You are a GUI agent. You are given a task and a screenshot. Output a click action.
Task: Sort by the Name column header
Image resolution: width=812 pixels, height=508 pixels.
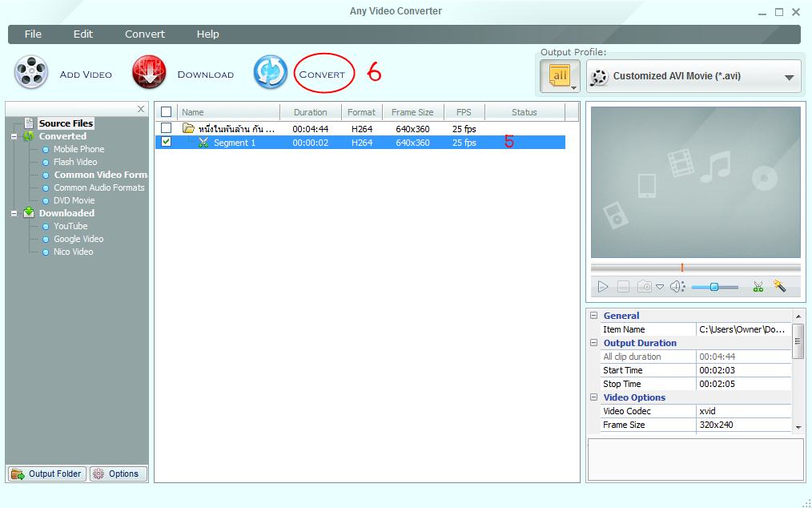pyautogui.click(x=228, y=112)
